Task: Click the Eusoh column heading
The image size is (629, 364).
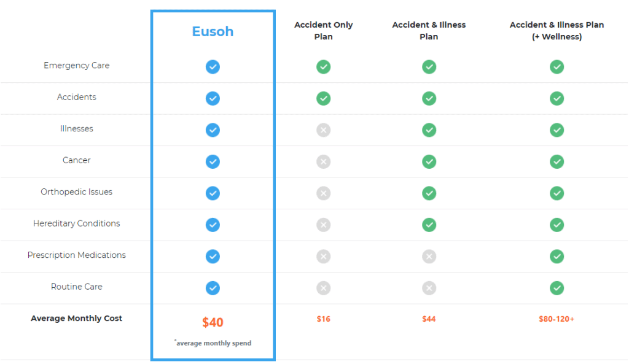Action: (x=213, y=31)
